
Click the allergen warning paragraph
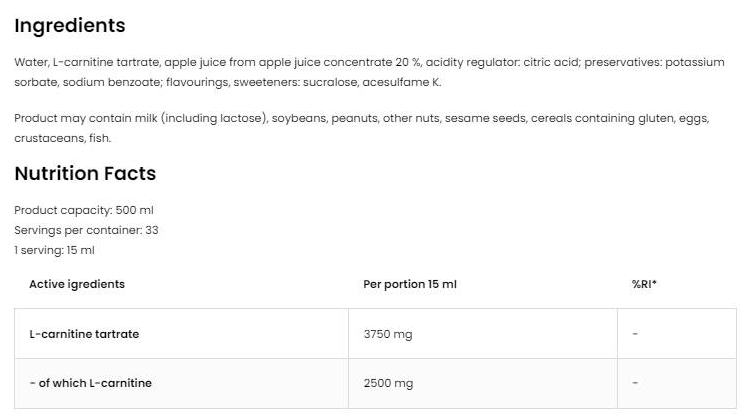pos(361,128)
